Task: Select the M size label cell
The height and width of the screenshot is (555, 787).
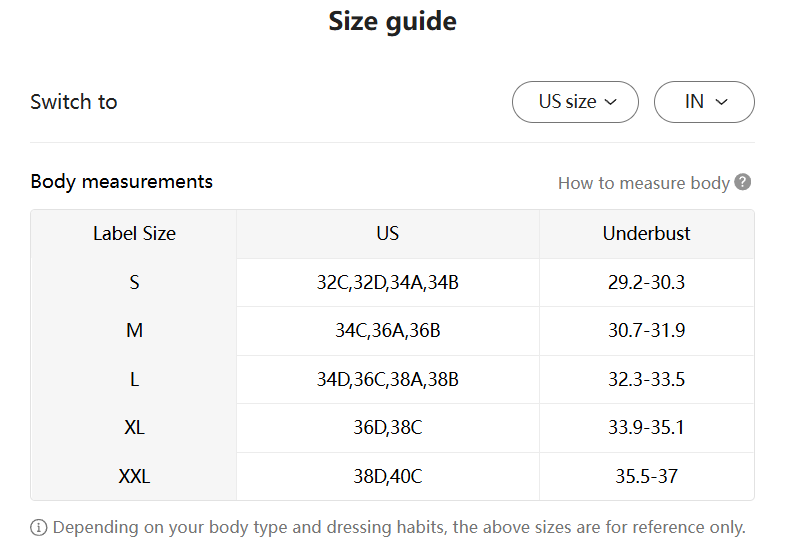Action: (x=134, y=330)
